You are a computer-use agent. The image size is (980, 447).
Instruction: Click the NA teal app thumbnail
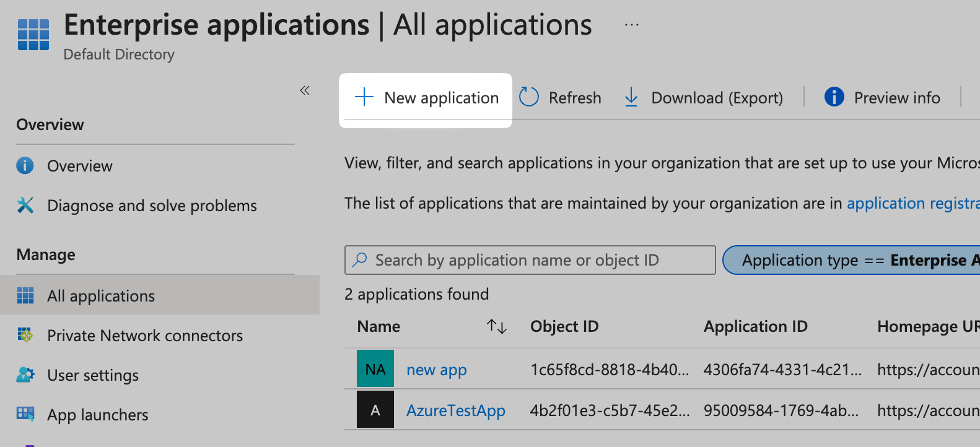[x=375, y=370]
